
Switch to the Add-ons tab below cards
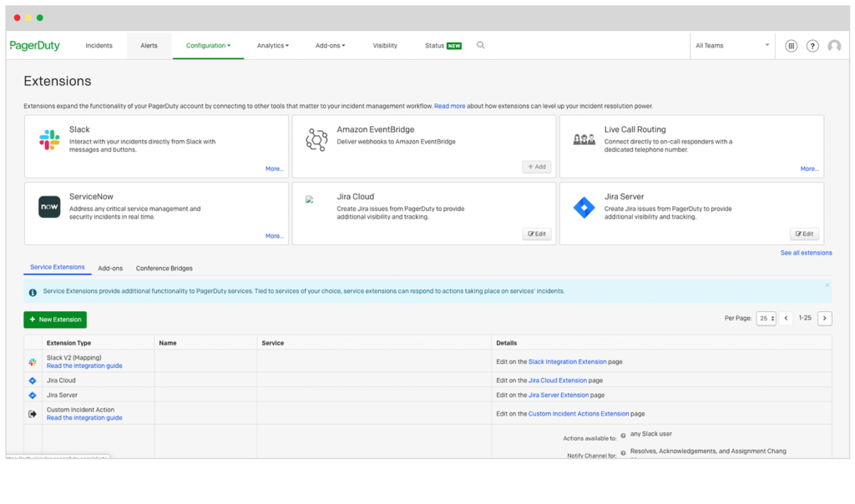[x=110, y=269]
